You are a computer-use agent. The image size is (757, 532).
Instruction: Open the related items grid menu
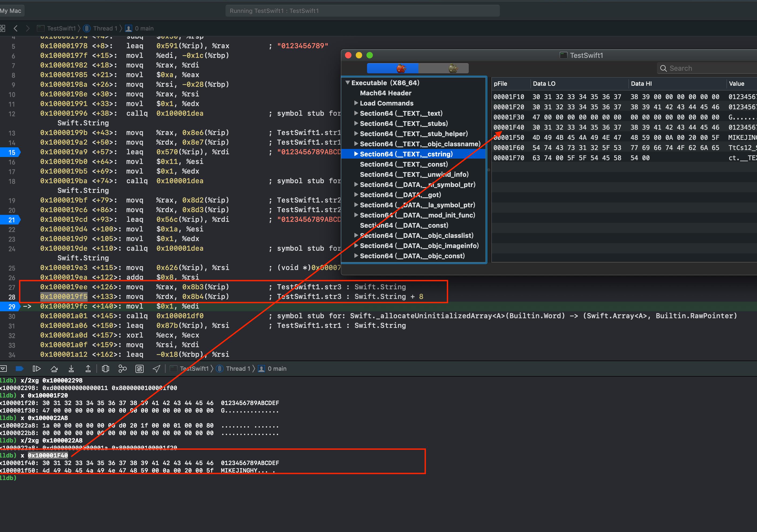tap(3, 28)
